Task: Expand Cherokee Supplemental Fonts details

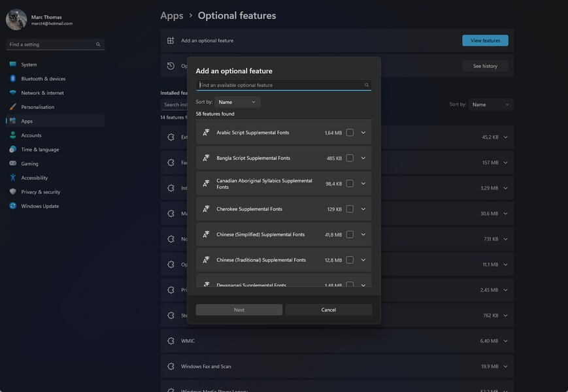Action: [x=363, y=209]
